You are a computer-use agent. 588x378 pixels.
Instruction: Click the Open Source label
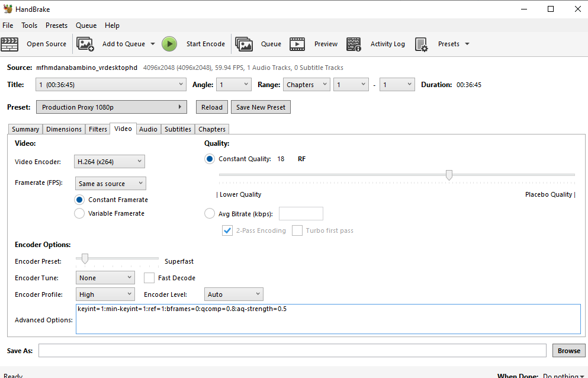(x=47, y=44)
